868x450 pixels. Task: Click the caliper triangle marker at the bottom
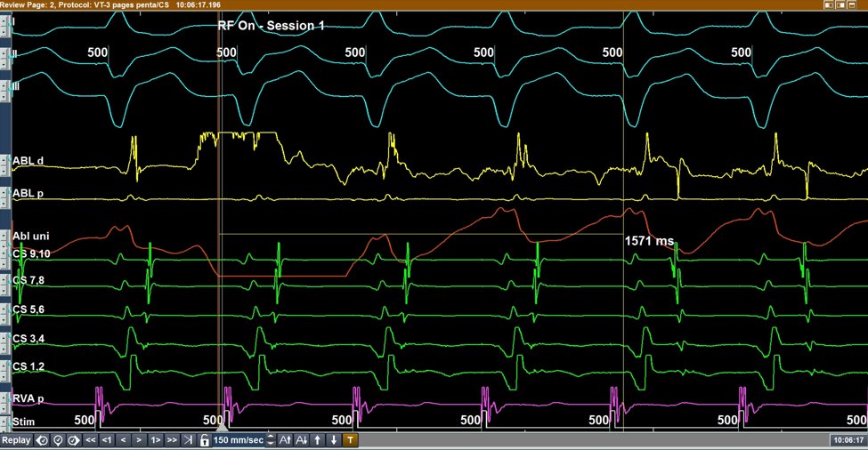point(222,428)
